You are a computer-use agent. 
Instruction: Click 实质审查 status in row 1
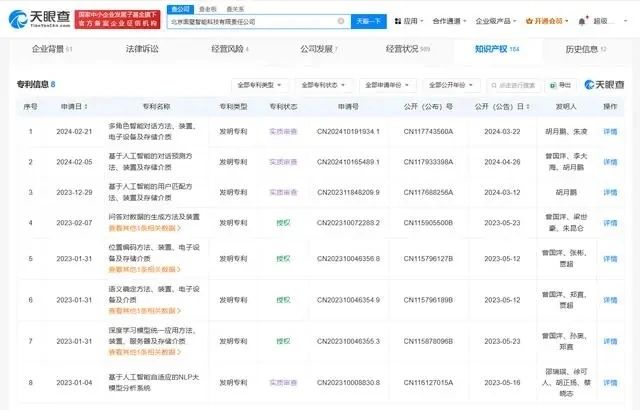pos(283,132)
